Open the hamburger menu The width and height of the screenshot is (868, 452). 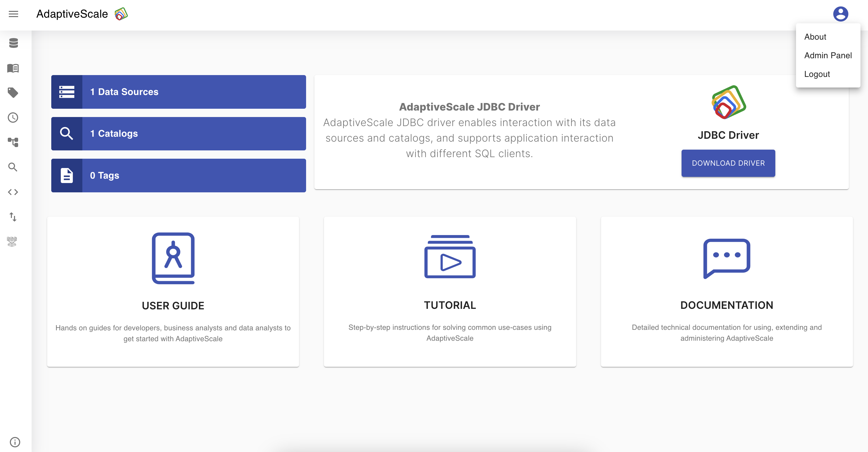[x=13, y=14]
